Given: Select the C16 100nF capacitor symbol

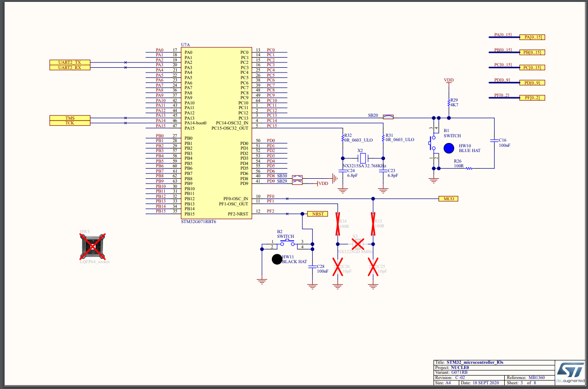Looking at the screenshot, I should (x=495, y=141).
